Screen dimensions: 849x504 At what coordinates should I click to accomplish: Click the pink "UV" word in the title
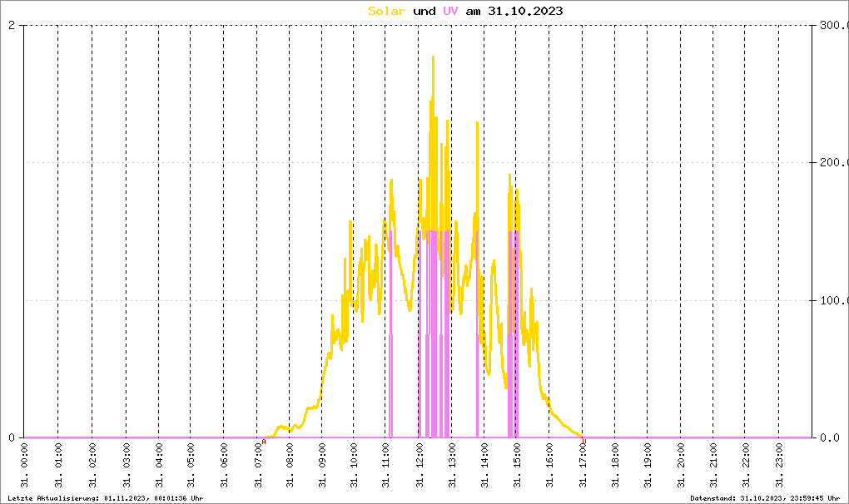449,11
